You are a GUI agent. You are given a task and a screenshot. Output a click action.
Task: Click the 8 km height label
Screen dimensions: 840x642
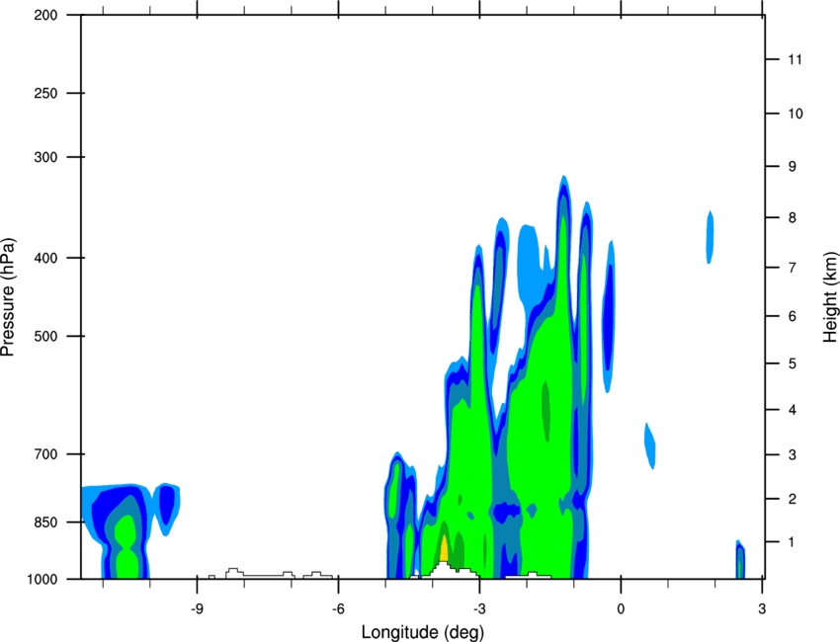coord(792,217)
